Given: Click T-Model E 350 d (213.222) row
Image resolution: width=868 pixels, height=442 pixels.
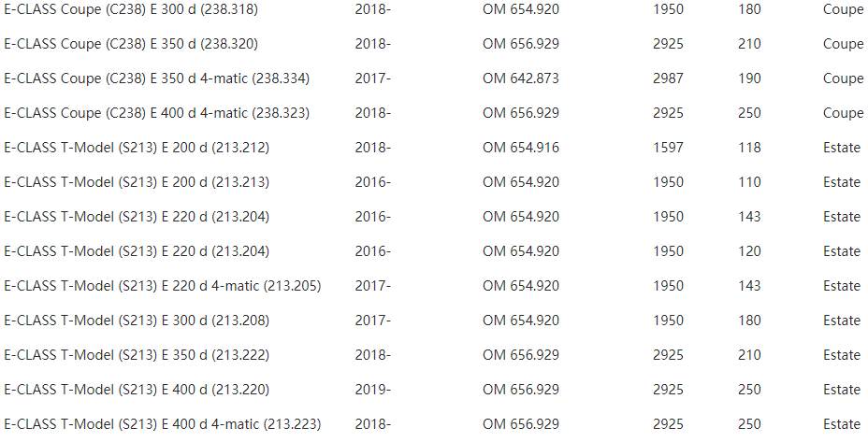Looking at the screenshot, I should pyautogui.click(x=434, y=355).
